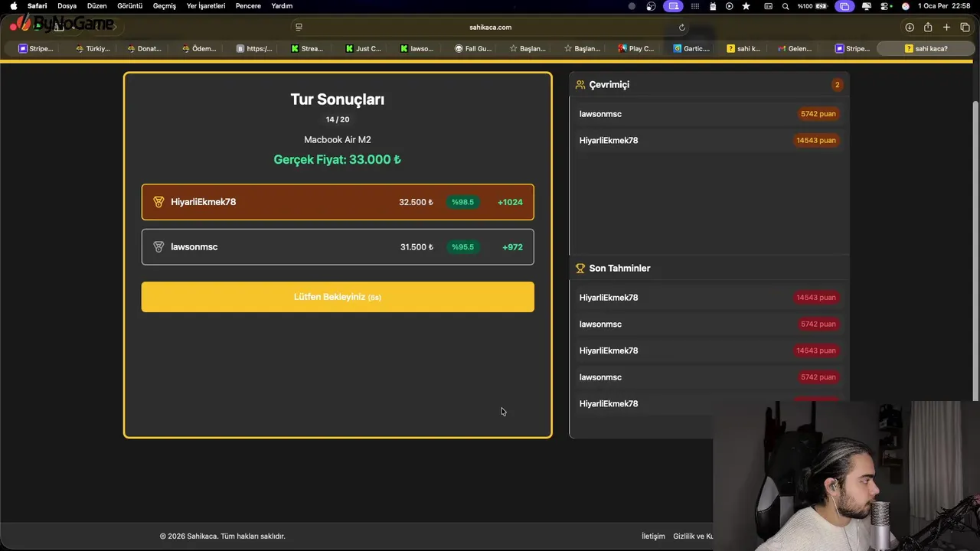The width and height of the screenshot is (980, 551).
Task: Click the silver medal icon beside lawsonmsc
Action: click(158, 246)
